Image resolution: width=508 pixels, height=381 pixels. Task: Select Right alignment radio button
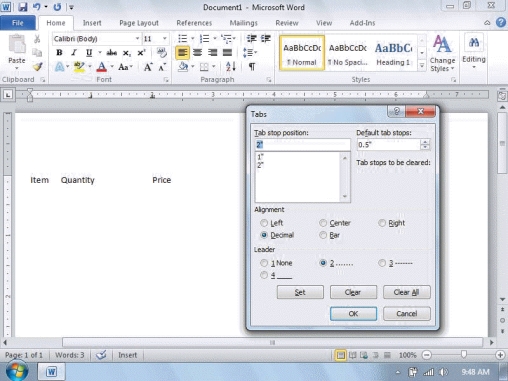pos(382,223)
